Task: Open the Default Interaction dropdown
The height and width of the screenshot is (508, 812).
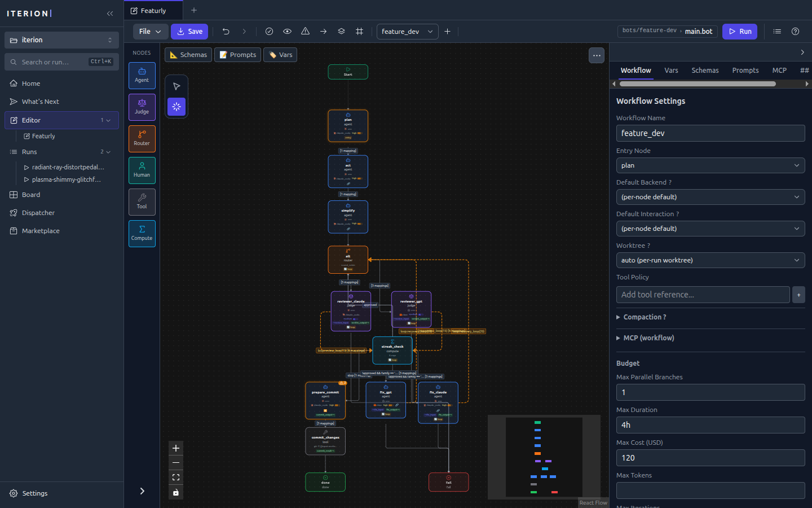Action: 710,229
